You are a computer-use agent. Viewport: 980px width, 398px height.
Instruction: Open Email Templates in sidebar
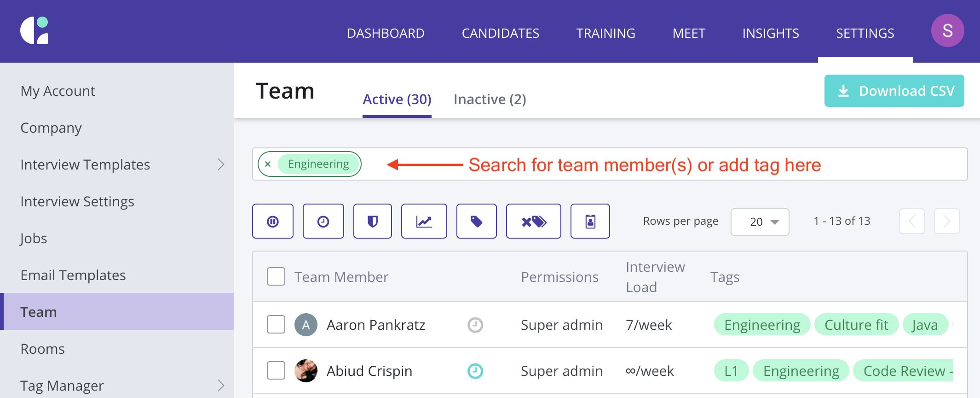(x=73, y=275)
